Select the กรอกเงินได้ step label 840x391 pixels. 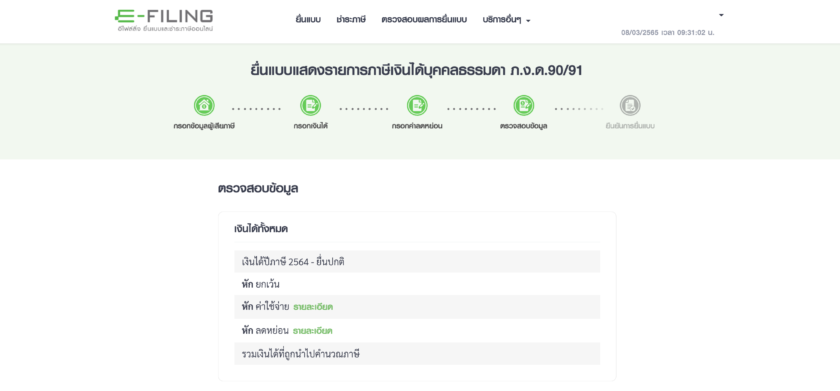[310, 126]
